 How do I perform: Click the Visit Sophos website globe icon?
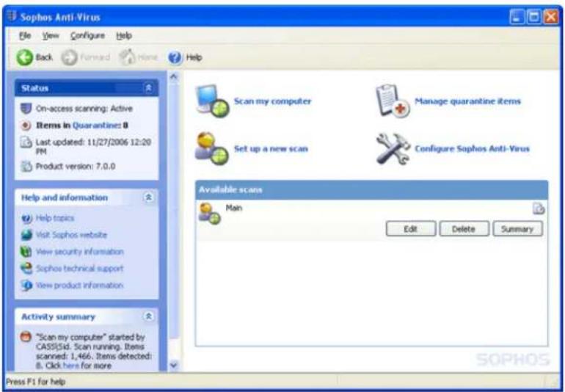click(26, 235)
